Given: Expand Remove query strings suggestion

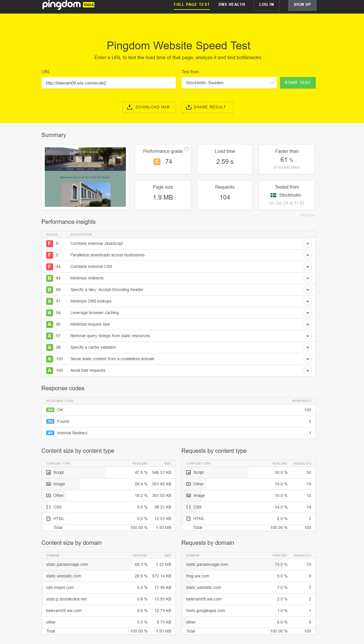Looking at the screenshot, I should (308, 336).
